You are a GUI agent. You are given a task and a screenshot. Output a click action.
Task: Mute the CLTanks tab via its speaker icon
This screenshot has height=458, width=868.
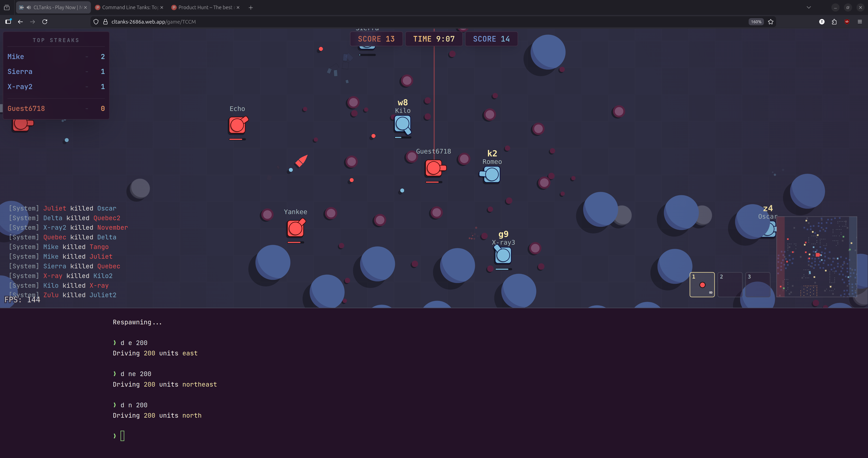point(28,7)
